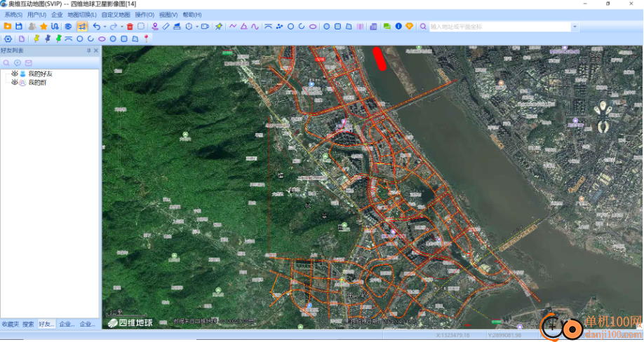644x342 pixels.
Task: Open the 用户(U) menu
Action: 37,15
